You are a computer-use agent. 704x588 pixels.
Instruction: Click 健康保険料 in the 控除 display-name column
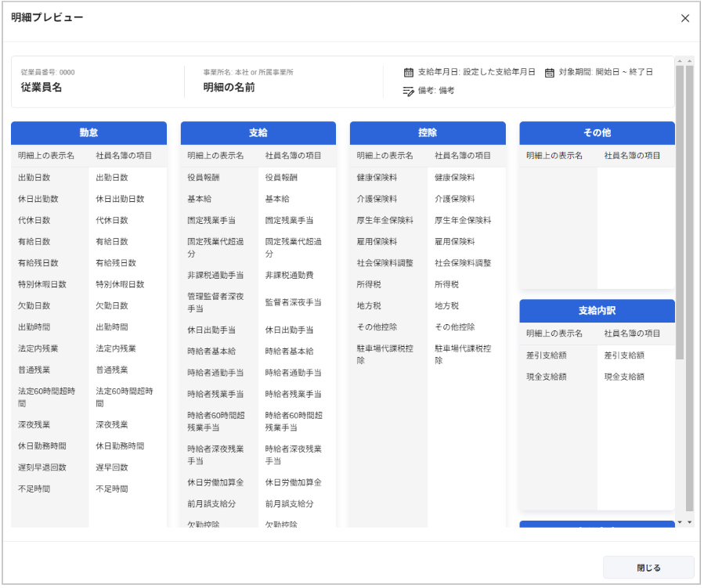[377, 178]
